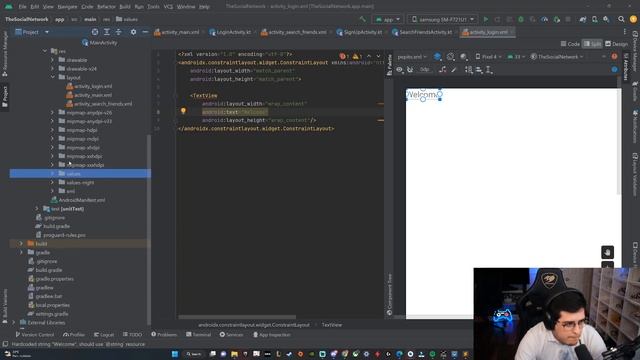Viewport: 640px width, 360px height.
Task: Switch to SignUpActivity.kt tab
Action: tap(360, 32)
